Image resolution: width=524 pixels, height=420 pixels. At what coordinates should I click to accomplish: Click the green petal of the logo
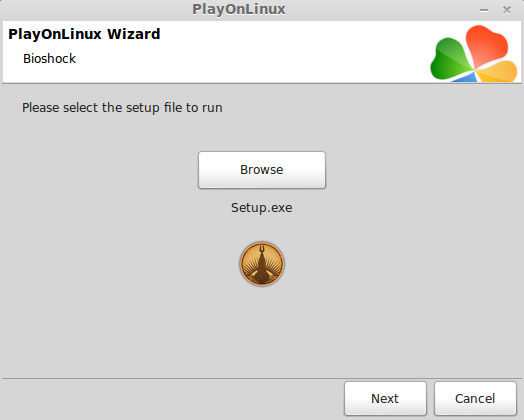(451, 60)
